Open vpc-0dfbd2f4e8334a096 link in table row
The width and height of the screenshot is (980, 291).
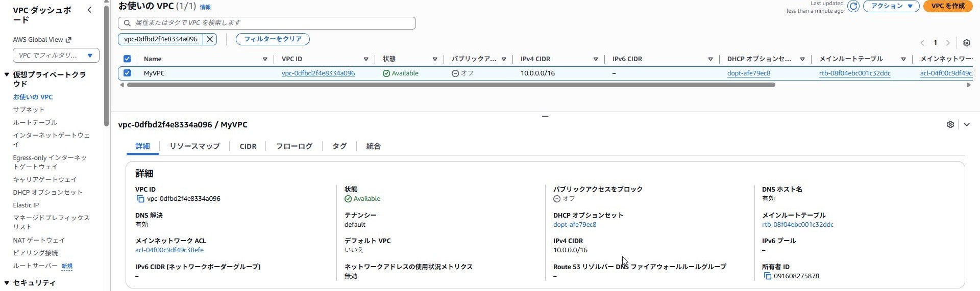coord(318,73)
